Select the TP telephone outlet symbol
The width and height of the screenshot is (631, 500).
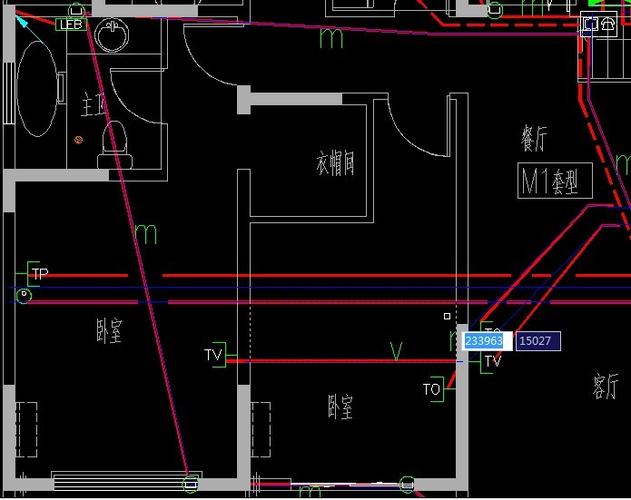(38, 273)
